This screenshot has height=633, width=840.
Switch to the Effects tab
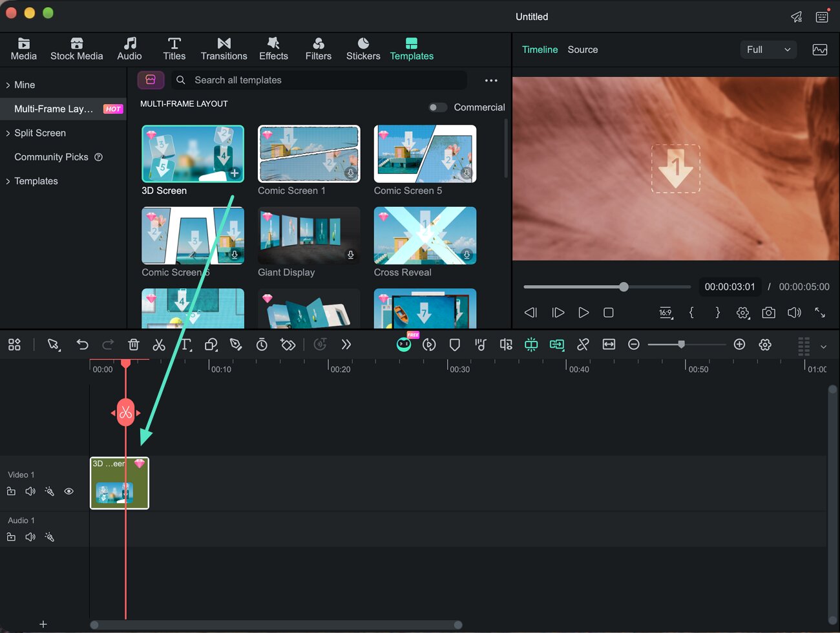273,49
